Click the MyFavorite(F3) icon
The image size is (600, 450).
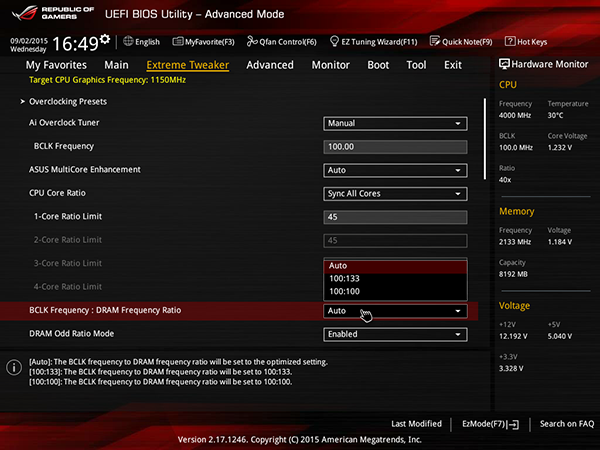click(x=178, y=41)
